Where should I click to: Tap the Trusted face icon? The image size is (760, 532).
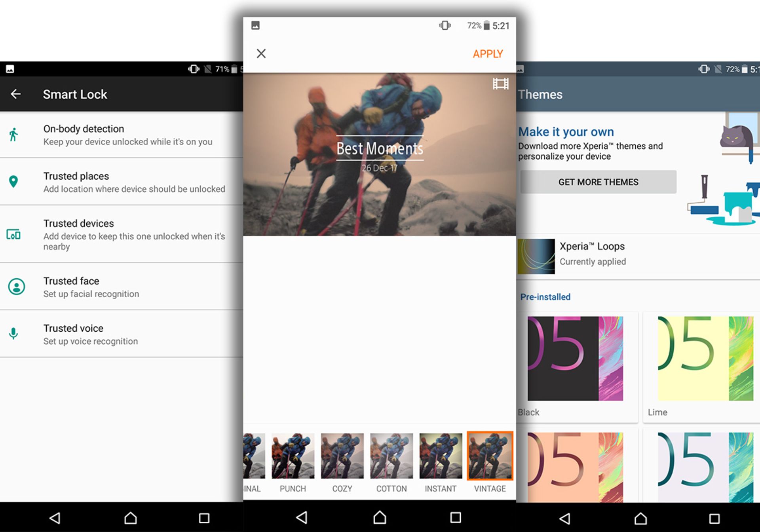coord(17,287)
